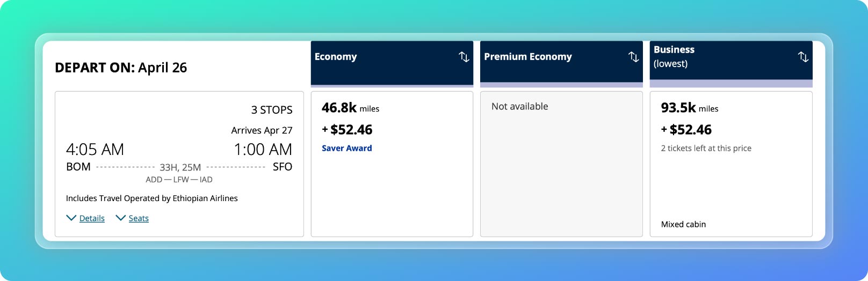Image resolution: width=868 pixels, height=281 pixels.
Task: Choose the 93.5k miles Business fare
Action: (x=731, y=164)
